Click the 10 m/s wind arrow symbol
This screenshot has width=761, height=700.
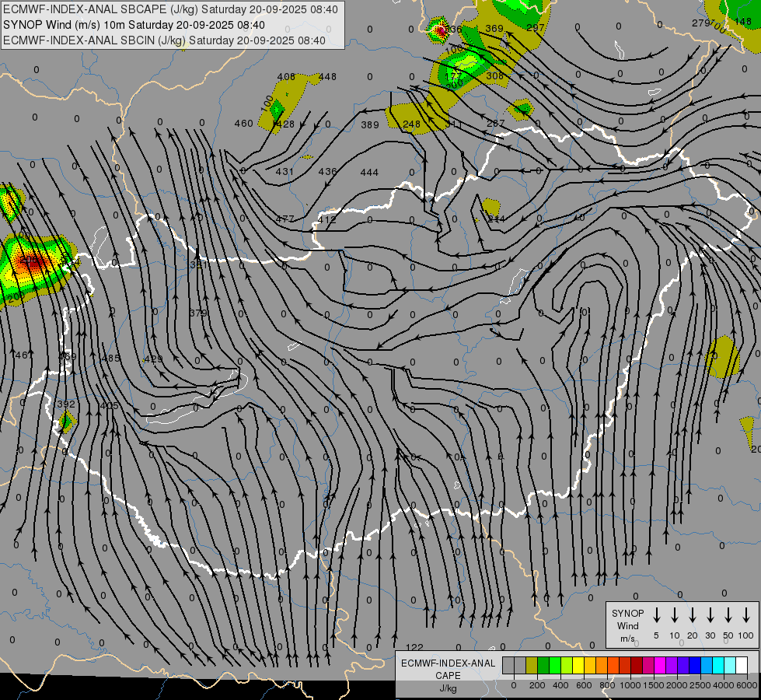coord(674,614)
